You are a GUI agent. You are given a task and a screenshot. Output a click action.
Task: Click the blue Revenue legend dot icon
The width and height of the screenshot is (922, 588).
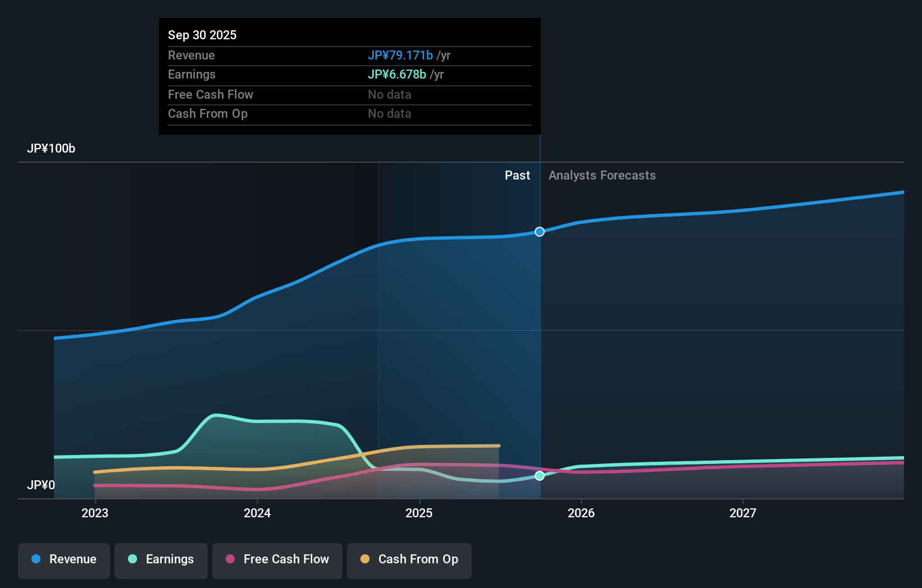(x=35, y=560)
